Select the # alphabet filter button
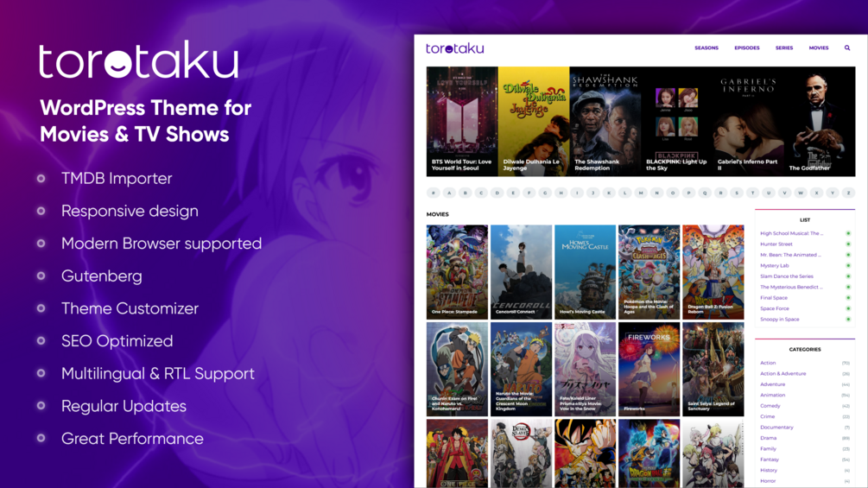The image size is (868, 488). pyautogui.click(x=434, y=193)
